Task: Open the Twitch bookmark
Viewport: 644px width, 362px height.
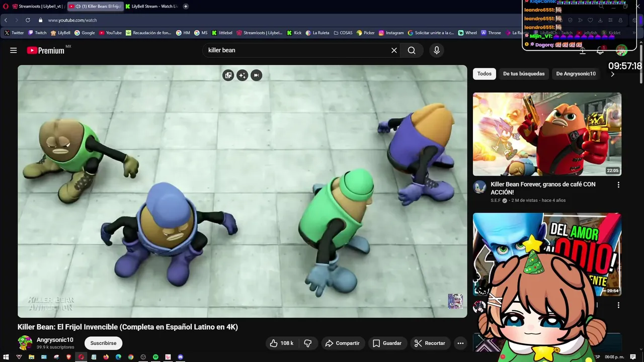Action: [x=37, y=33]
